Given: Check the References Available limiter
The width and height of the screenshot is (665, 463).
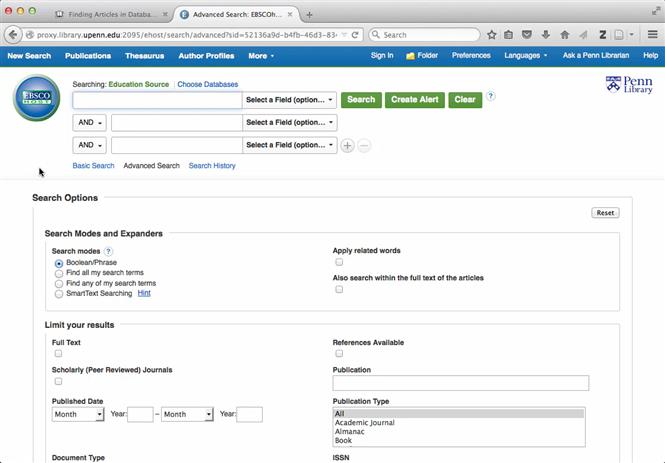Looking at the screenshot, I should pyautogui.click(x=339, y=353).
